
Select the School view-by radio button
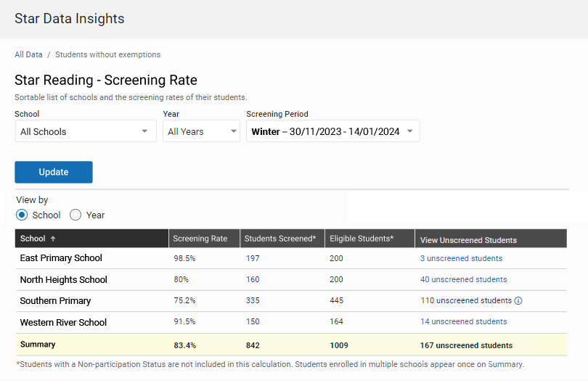point(22,215)
